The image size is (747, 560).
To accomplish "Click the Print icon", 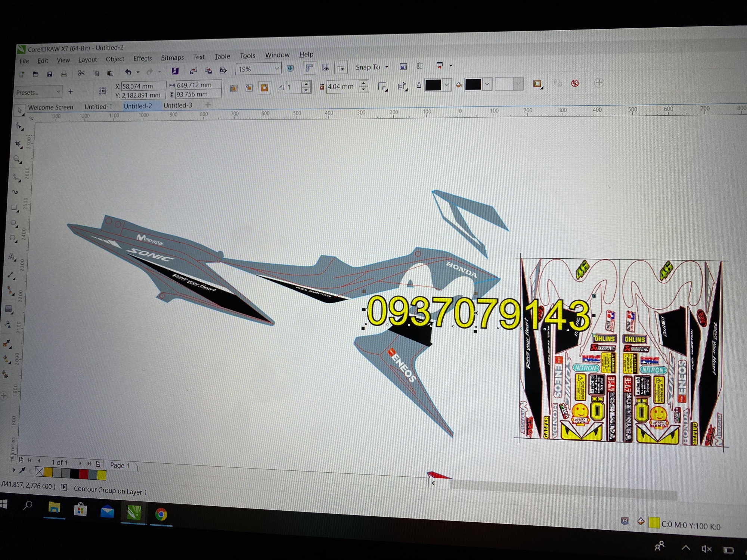I will (x=64, y=74).
